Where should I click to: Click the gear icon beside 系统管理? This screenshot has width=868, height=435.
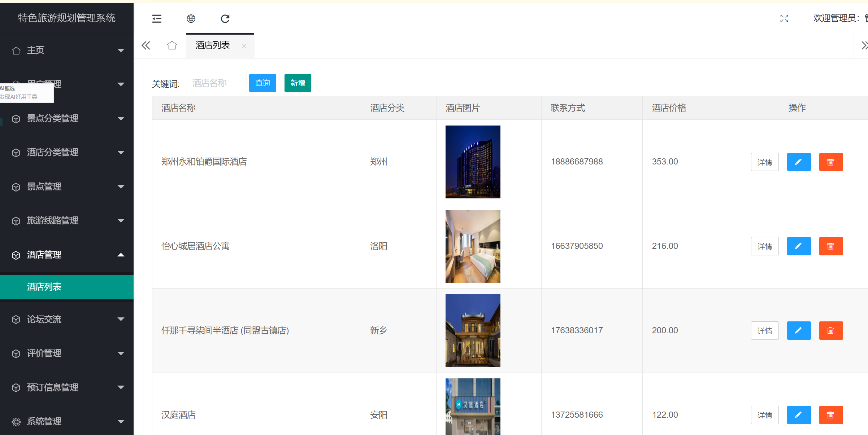[x=16, y=421]
